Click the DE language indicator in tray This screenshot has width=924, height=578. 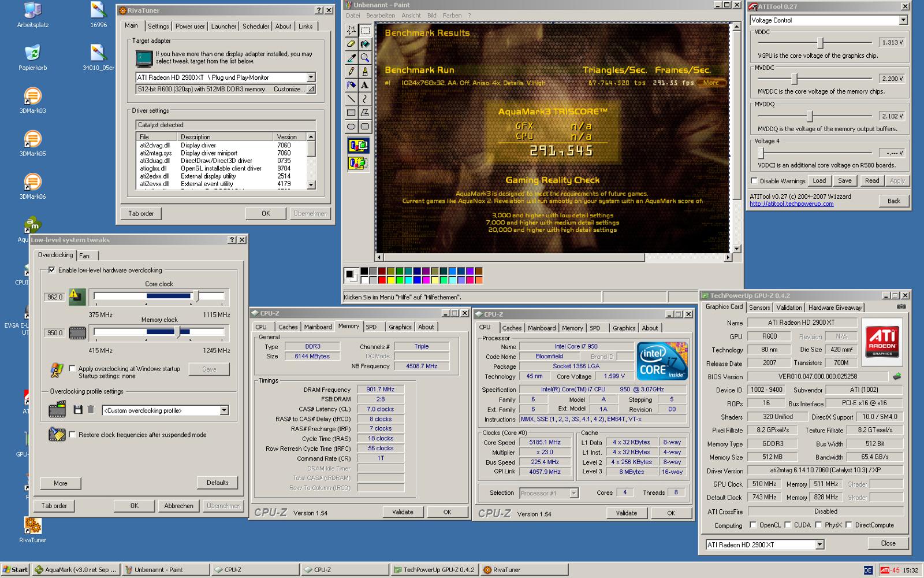pyautogui.click(x=868, y=570)
